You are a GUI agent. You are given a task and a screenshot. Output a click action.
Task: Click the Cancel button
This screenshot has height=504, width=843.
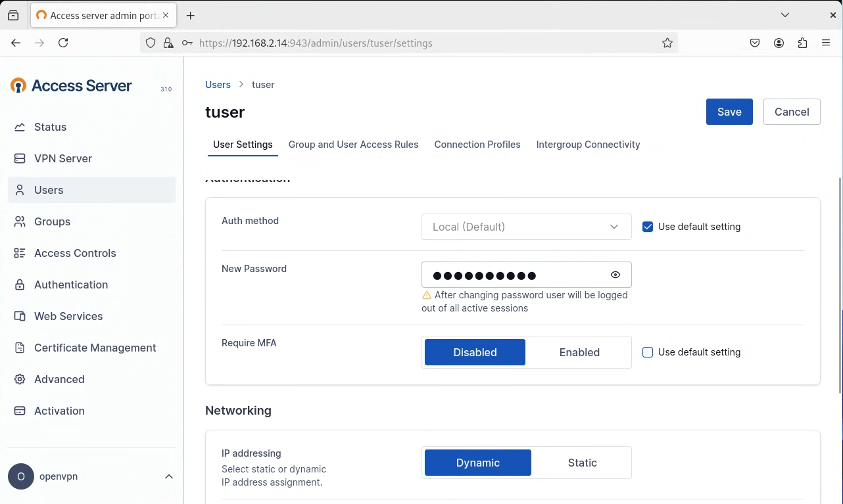point(792,112)
